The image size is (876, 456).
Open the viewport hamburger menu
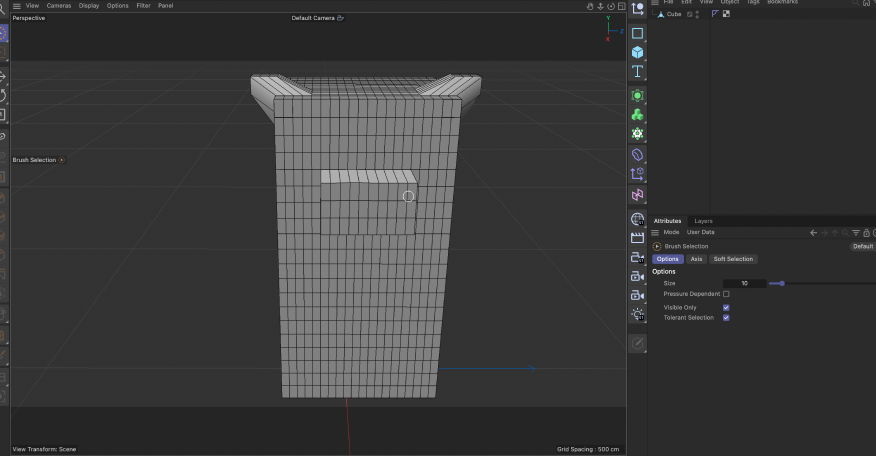pyautogui.click(x=16, y=5)
